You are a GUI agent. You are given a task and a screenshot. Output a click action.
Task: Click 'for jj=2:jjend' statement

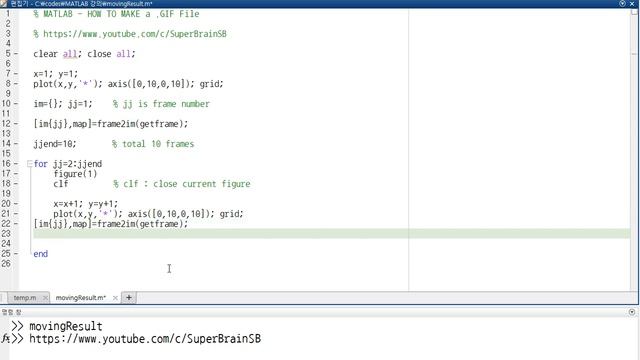point(68,164)
